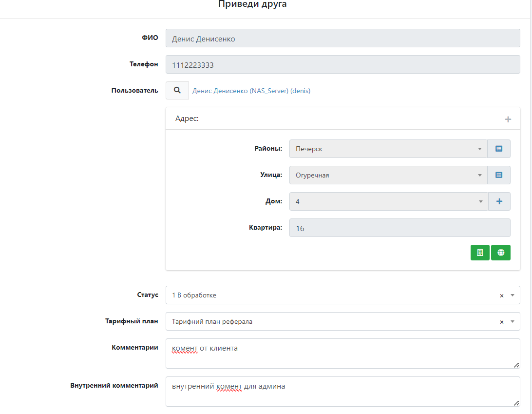
Task: Open the Районы dropdown showing Печерск
Action: 387,149
